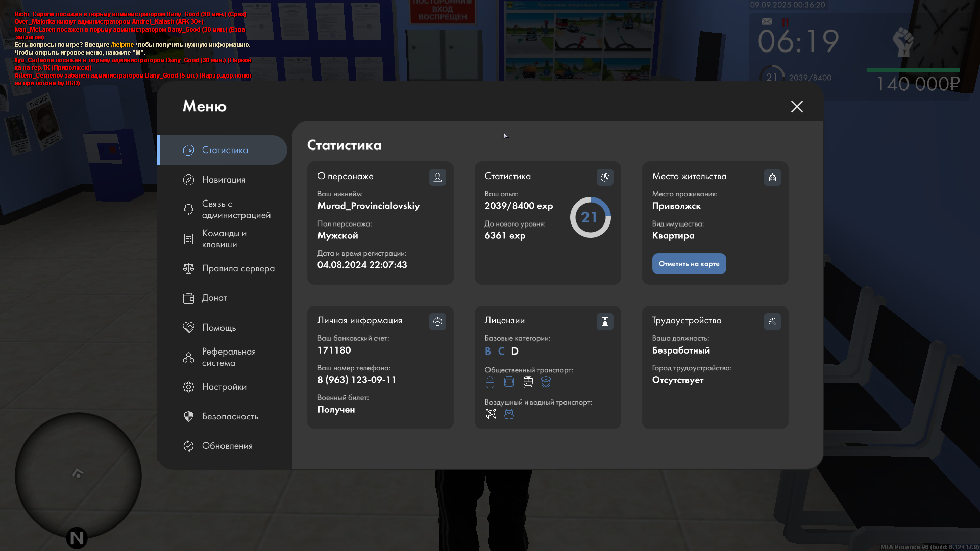Click the pie chart icon in the Статистика card

(605, 177)
